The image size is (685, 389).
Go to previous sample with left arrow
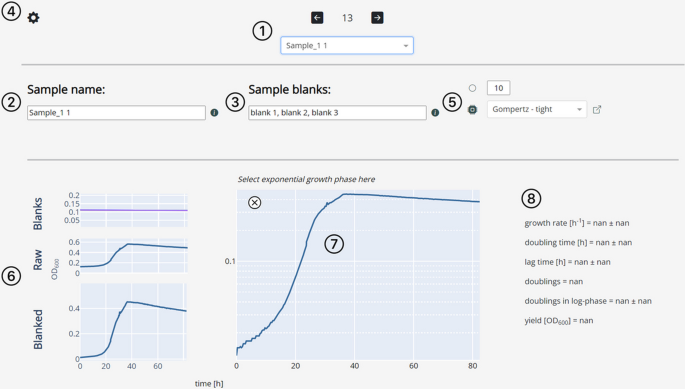(317, 17)
